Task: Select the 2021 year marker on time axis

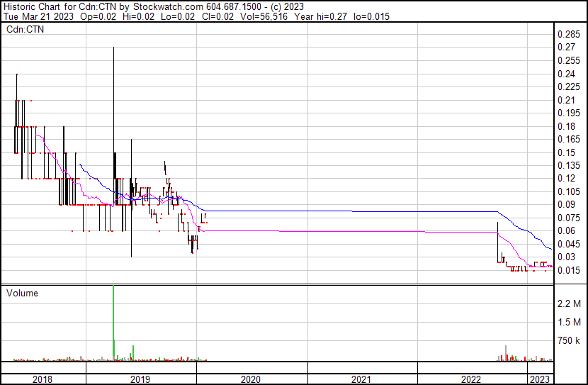Action: point(361,379)
